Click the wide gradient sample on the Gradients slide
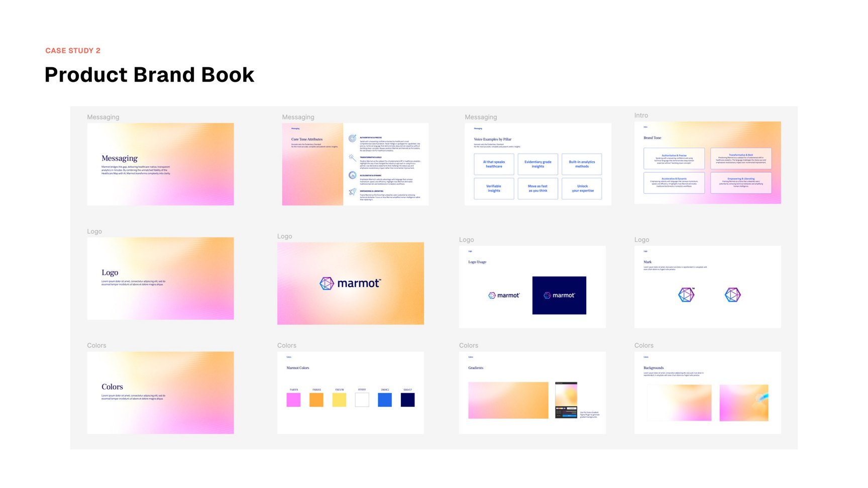 (508, 400)
